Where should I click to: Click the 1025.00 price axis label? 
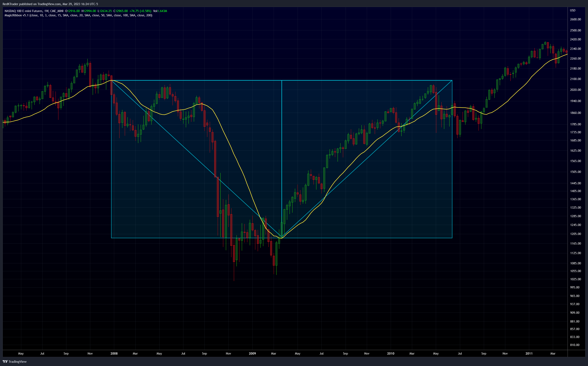click(x=575, y=279)
